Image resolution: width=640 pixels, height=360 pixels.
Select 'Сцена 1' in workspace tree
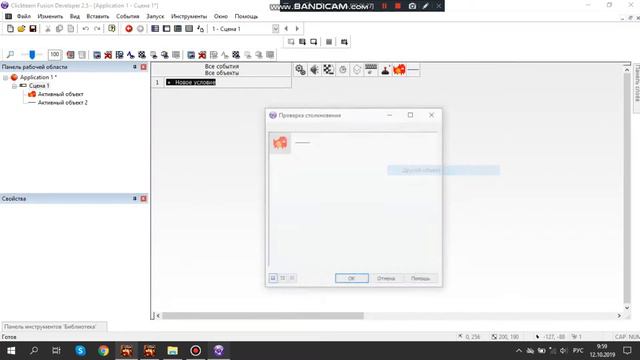click(x=39, y=86)
